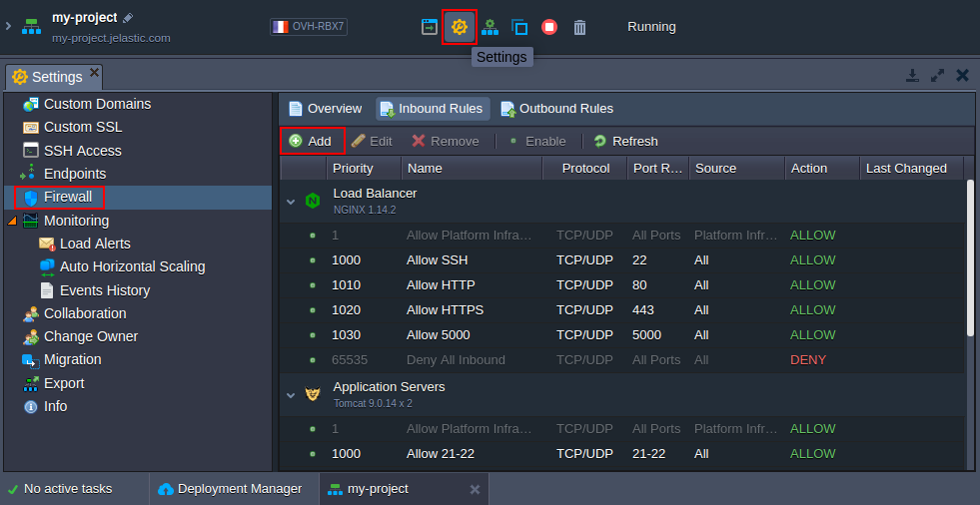980x505 pixels.
Task: Refresh the firewall rules list
Action: point(626,141)
